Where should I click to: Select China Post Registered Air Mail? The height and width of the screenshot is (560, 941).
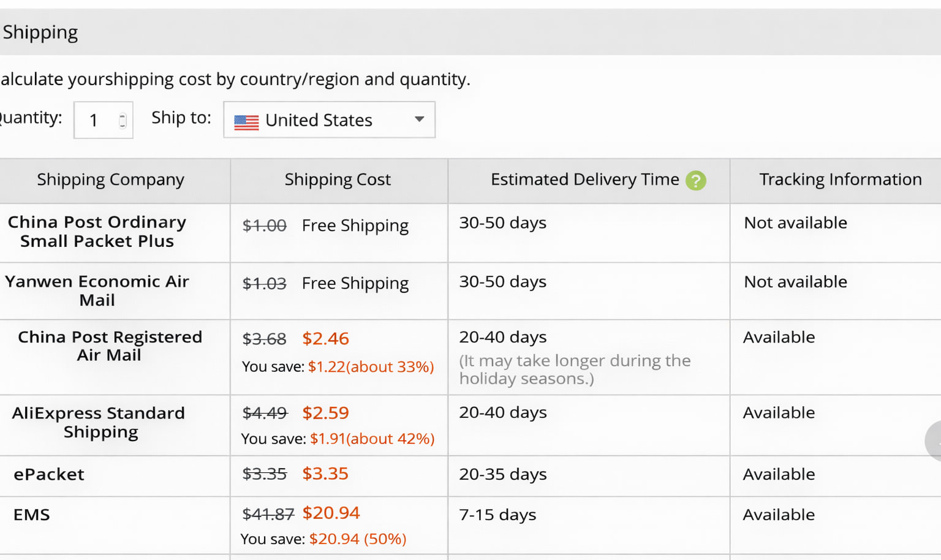point(110,346)
